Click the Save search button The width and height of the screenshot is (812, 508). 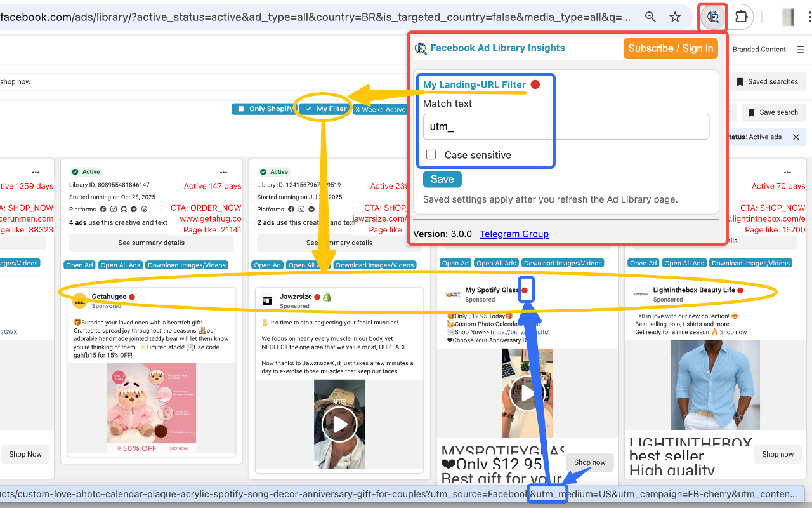[773, 112]
